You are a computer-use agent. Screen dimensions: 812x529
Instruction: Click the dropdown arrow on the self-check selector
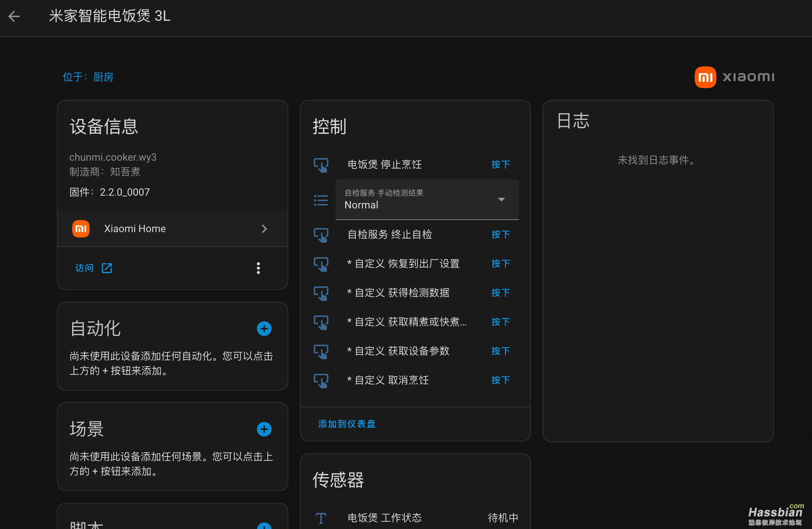[x=501, y=200]
